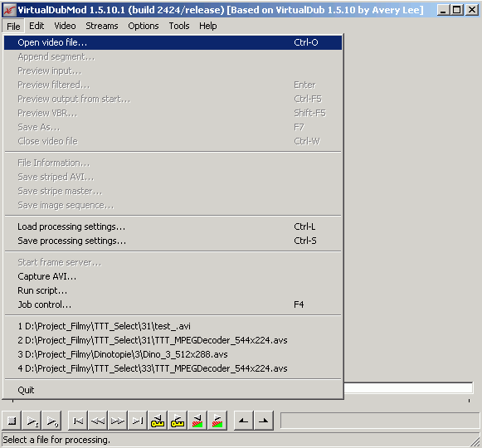
Task: Click the Stop playback button
Action: click(12, 421)
